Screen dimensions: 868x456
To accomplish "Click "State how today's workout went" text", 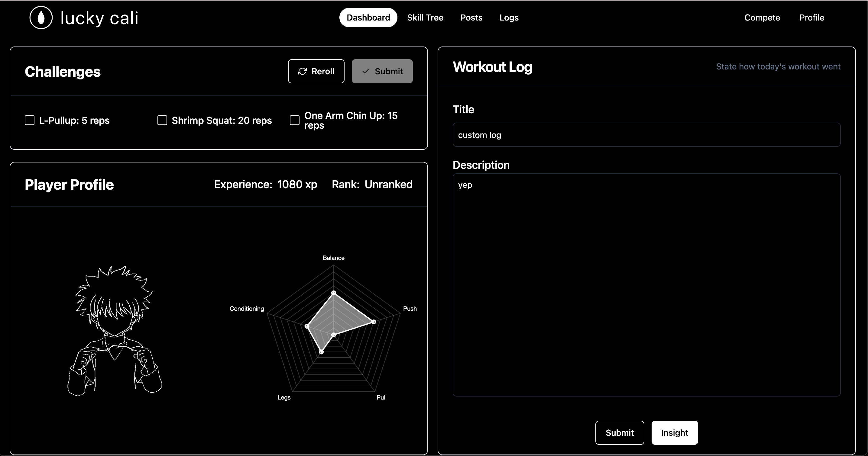I will (x=778, y=67).
